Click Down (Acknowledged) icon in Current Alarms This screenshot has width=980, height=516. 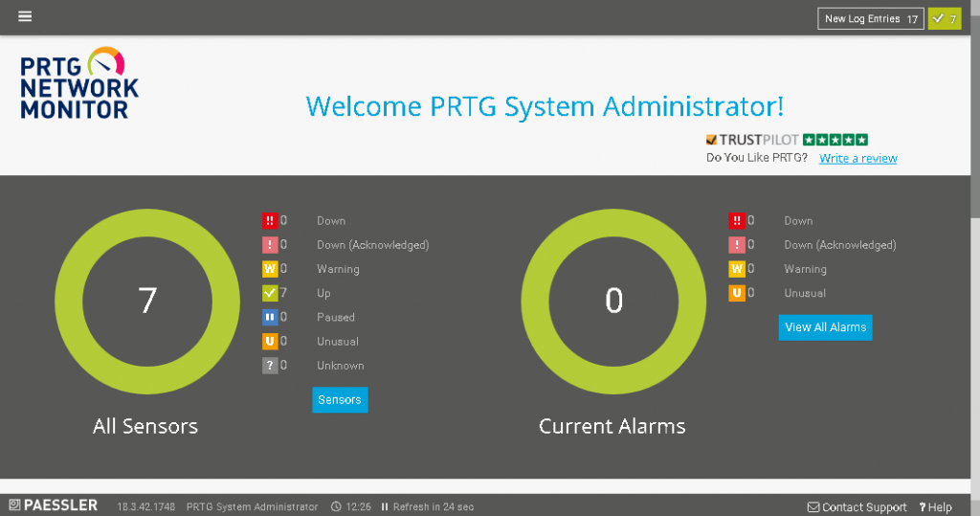pos(737,244)
